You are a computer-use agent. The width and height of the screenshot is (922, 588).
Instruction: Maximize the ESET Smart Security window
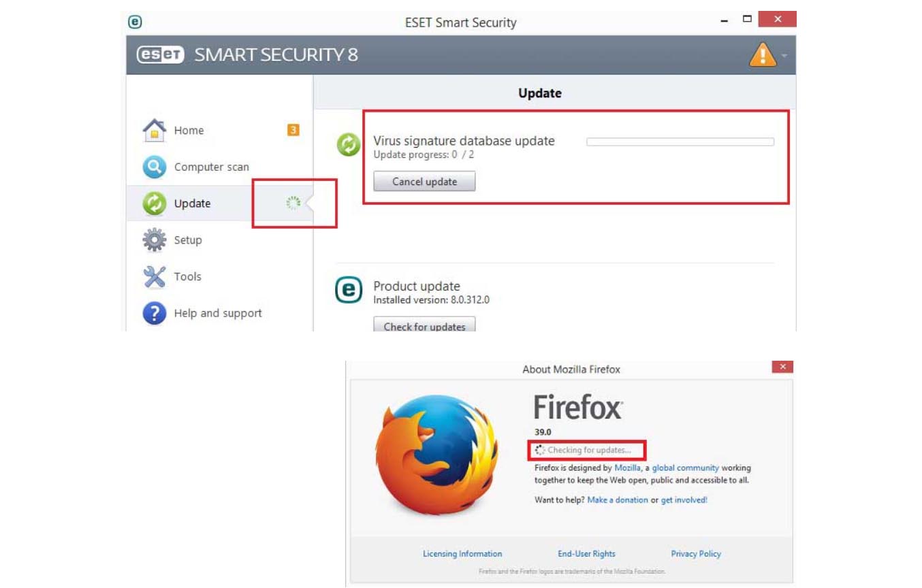747,19
